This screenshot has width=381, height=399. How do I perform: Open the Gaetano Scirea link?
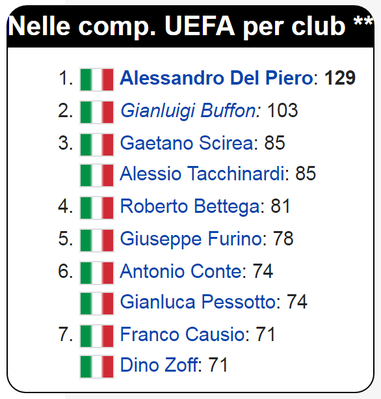pyautogui.click(x=187, y=143)
